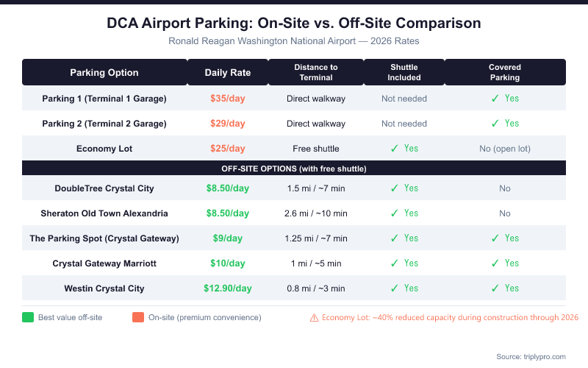Click the Shuttle checkmark for The Parking Spot

(x=395, y=238)
